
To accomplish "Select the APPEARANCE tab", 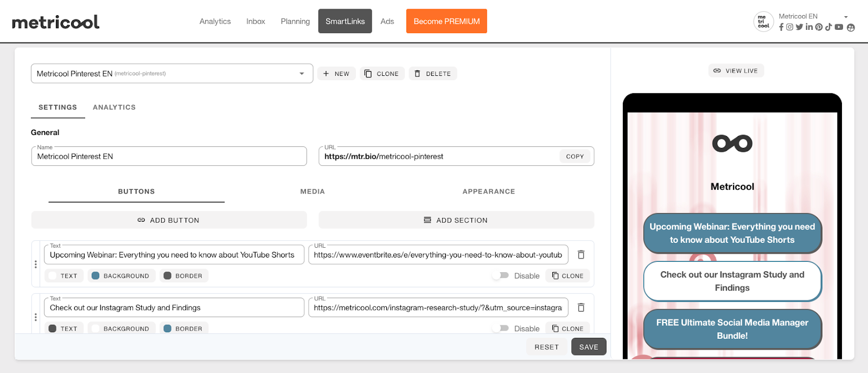I will 489,191.
